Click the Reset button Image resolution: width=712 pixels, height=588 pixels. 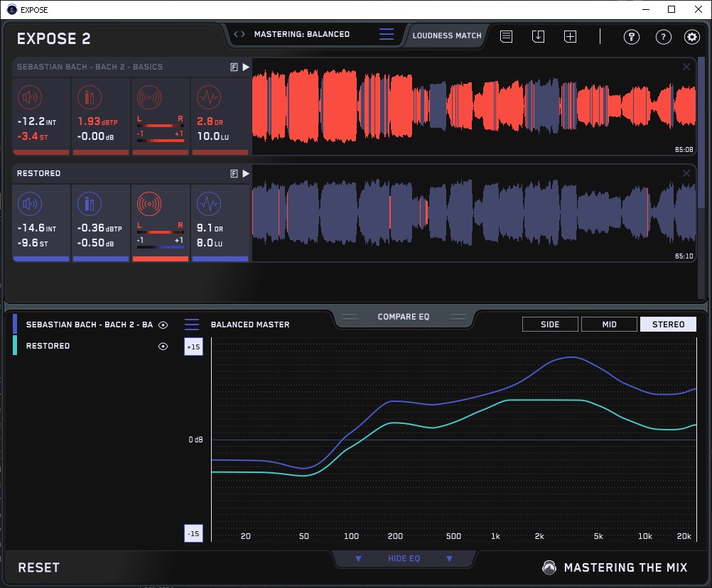pyautogui.click(x=39, y=567)
